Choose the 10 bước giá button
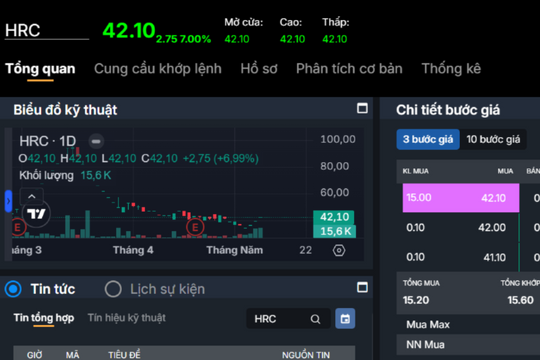The height and width of the screenshot is (360, 540). pyautogui.click(x=493, y=139)
